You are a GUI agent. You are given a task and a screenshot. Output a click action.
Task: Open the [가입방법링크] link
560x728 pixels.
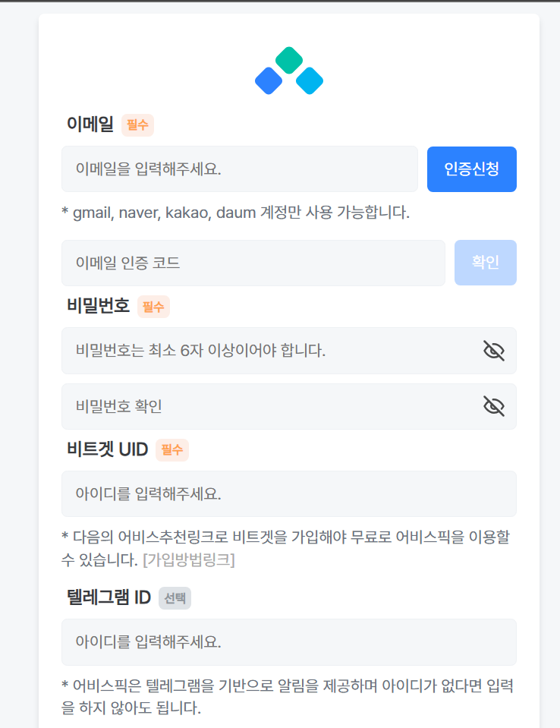coord(189,559)
